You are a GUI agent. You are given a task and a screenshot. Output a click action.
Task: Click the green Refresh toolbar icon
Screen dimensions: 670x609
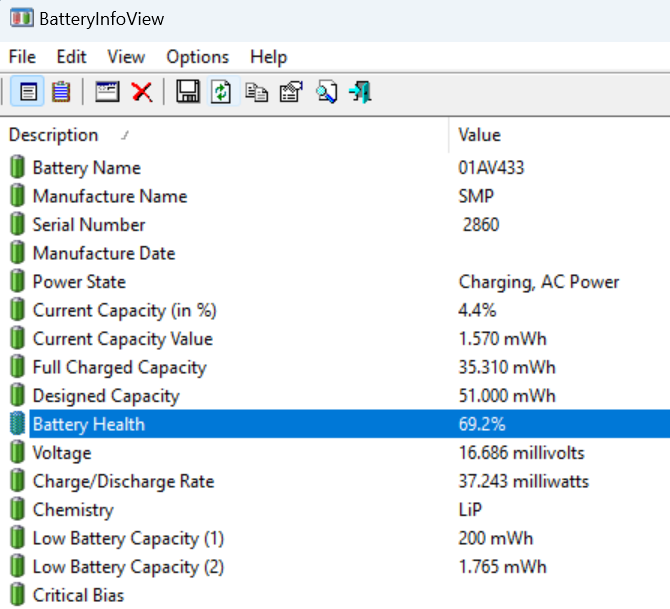pyautogui.click(x=221, y=91)
